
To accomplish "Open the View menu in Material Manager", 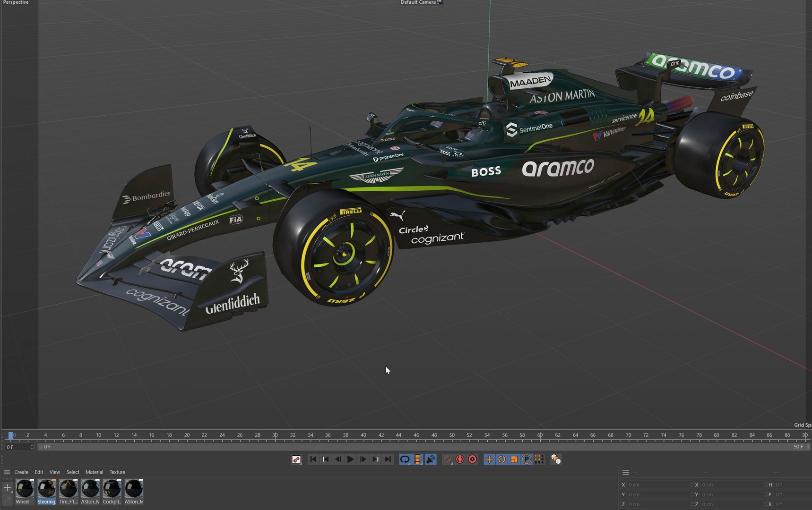I will tap(55, 472).
